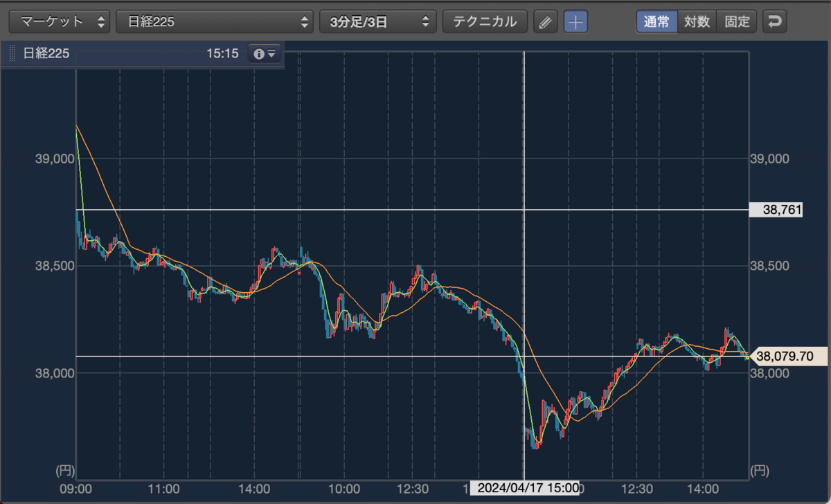
Task: Click the (円) unit label on right
Action: [x=760, y=471]
